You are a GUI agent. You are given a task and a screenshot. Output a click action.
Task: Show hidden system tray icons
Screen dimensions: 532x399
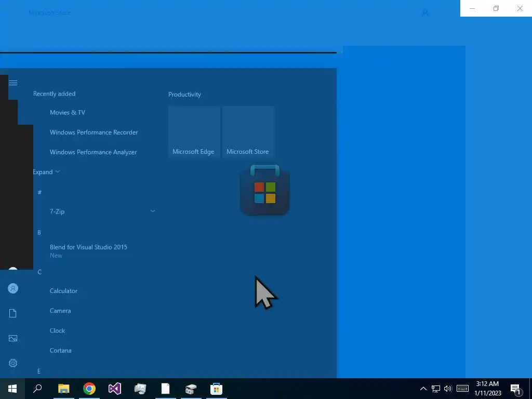click(x=423, y=389)
